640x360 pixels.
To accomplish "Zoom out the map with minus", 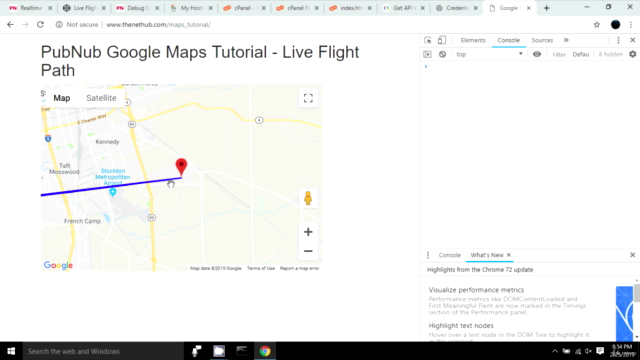I will click(308, 251).
